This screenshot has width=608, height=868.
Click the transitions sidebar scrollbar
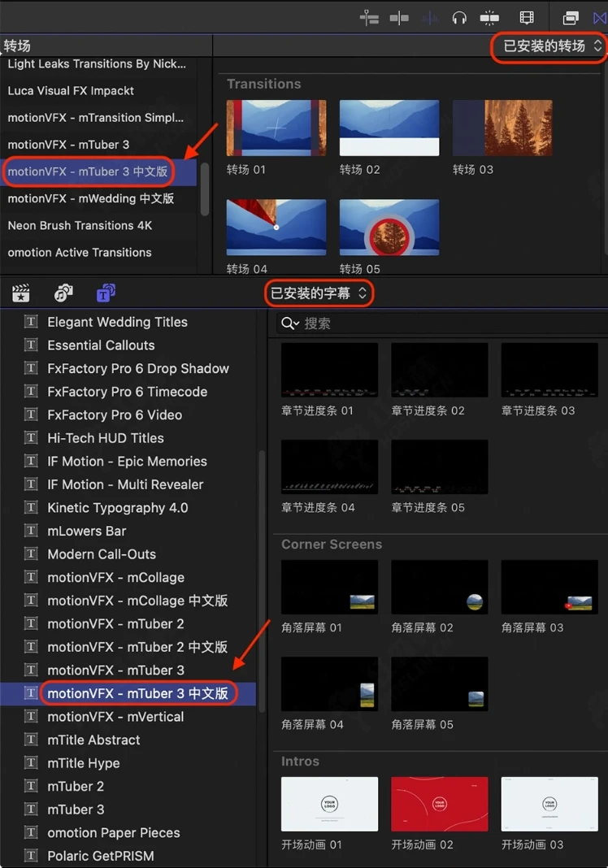204,189
